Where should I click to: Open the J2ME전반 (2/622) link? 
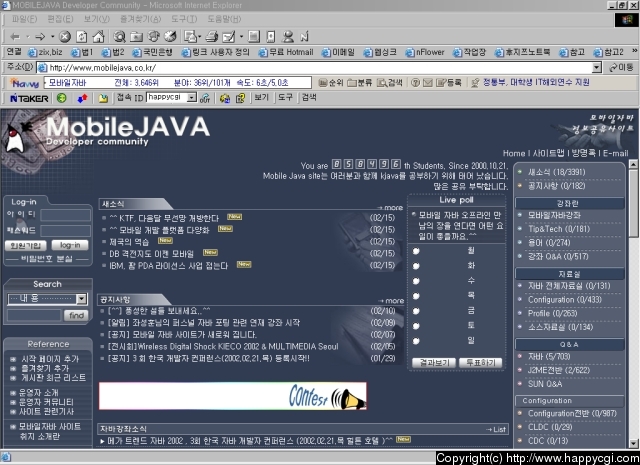(559, 370)
